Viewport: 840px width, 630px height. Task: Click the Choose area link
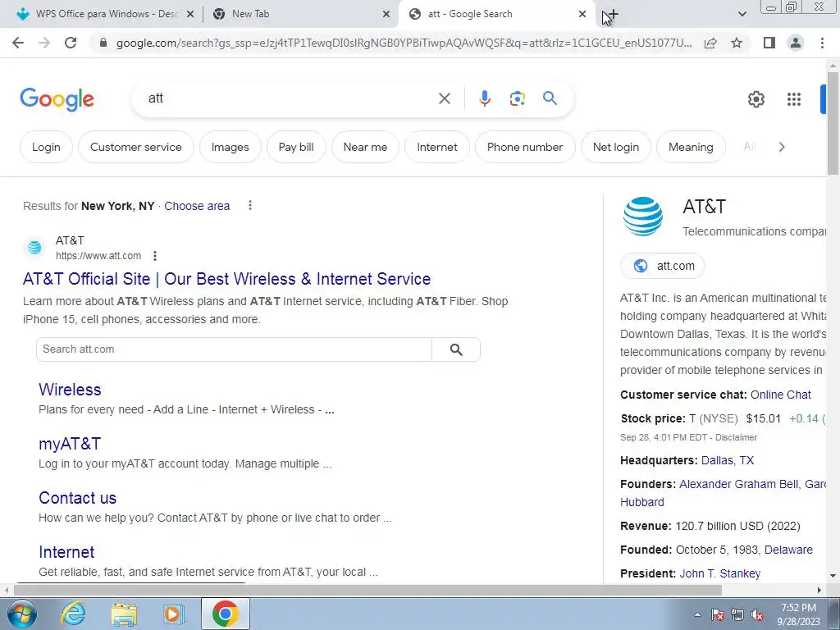tap(197, 206)
